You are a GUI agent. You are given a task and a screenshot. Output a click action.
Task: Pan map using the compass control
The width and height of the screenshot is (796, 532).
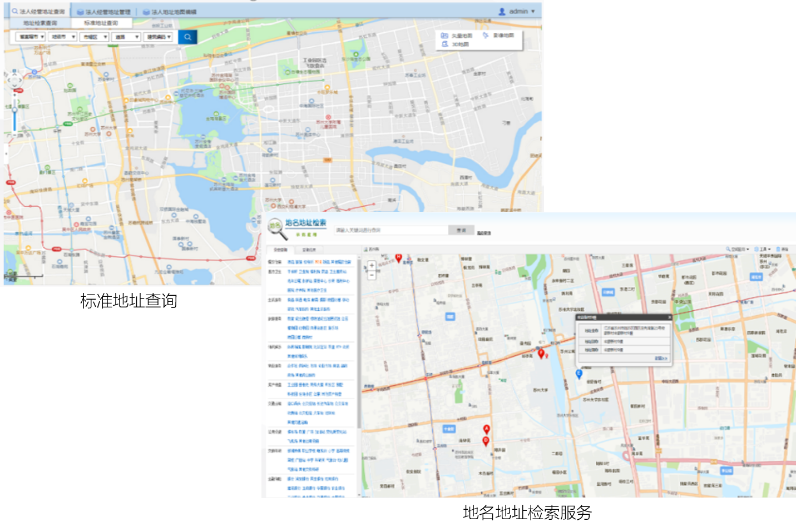point(14,80)
